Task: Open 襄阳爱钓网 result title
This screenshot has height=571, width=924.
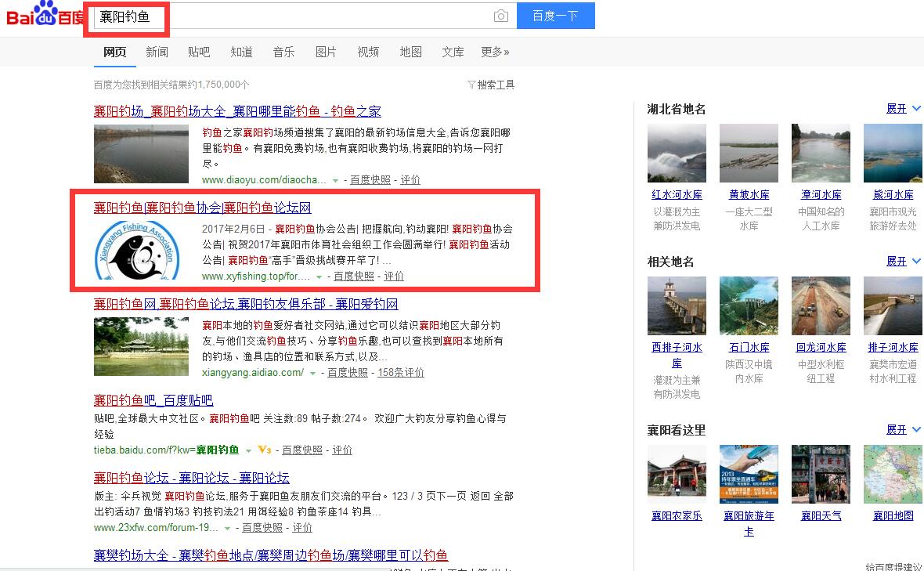Action: pos(246,304)
